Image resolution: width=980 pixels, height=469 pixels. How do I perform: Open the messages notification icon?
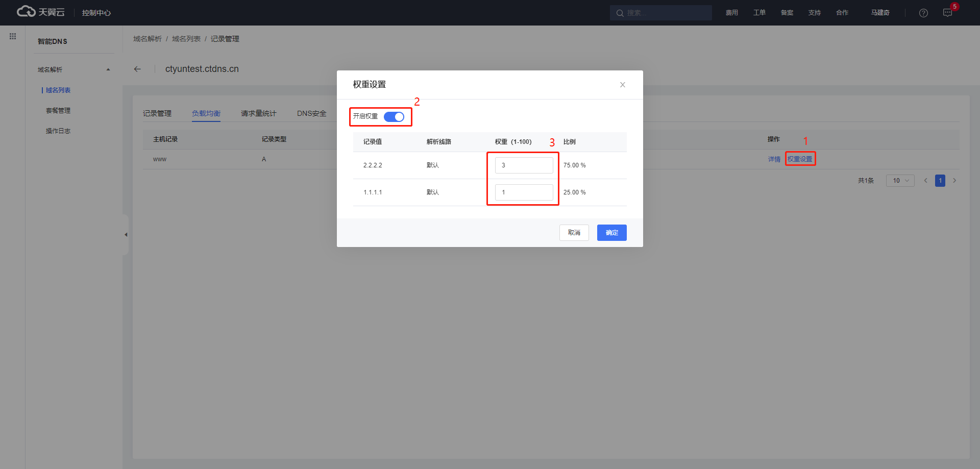coord(948,13)
